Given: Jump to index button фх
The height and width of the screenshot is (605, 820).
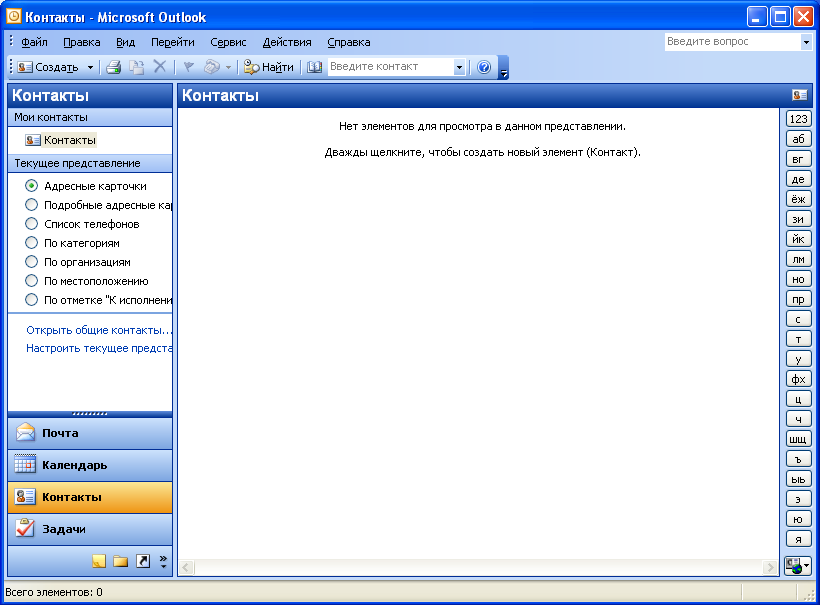Looking at the screenshot, I should [799, 379].
